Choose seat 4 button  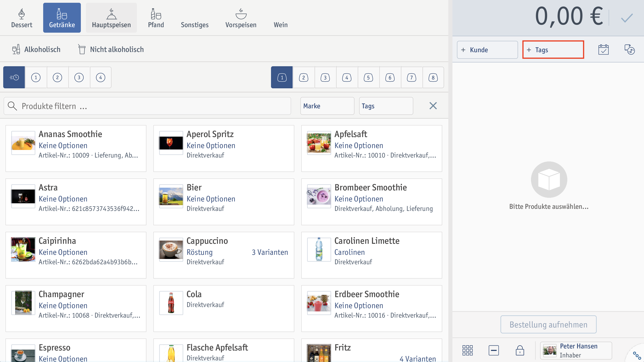tap(347, 77)
